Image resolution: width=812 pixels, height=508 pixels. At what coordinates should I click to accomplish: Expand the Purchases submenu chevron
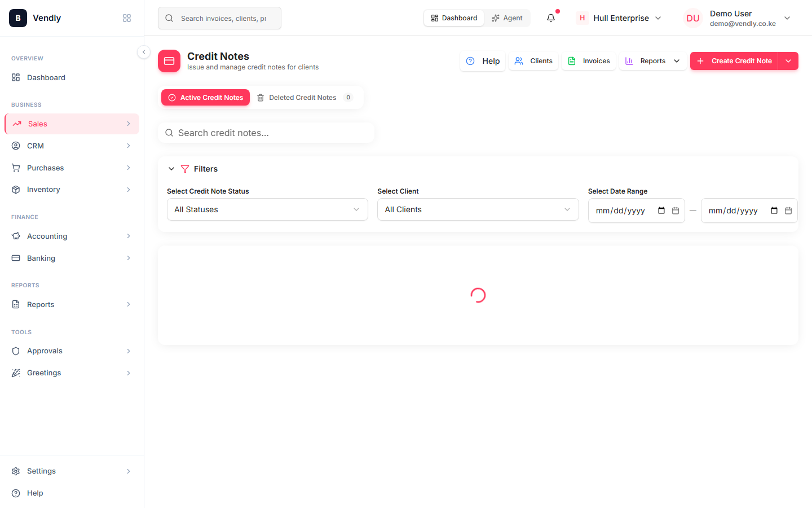click(x=129, y=168)
